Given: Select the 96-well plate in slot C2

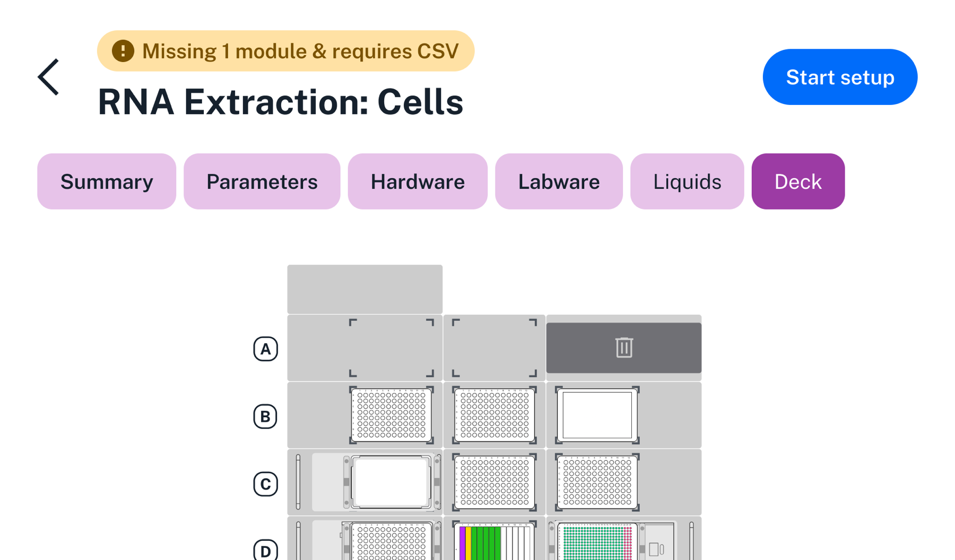Looking at the screenshot, I should point(494,483).
